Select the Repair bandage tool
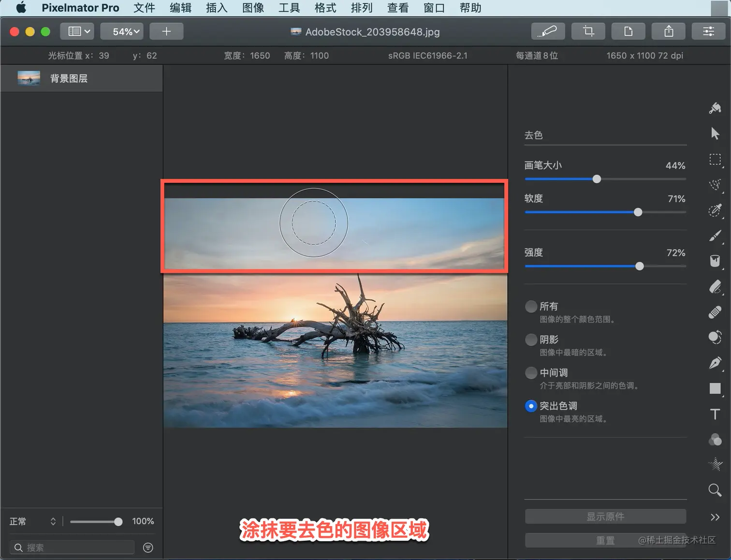The width and height of the screenshot is (731, 560). (x=715, y=312)
